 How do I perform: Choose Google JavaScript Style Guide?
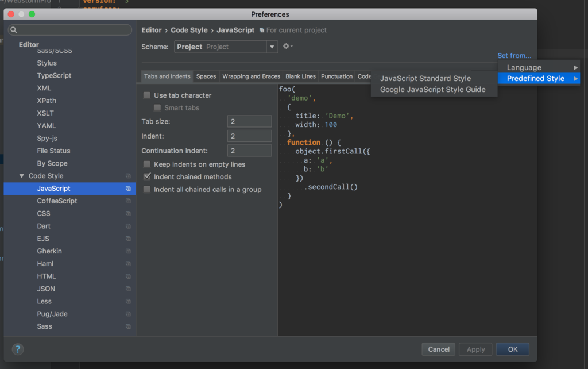pos(434,89)
